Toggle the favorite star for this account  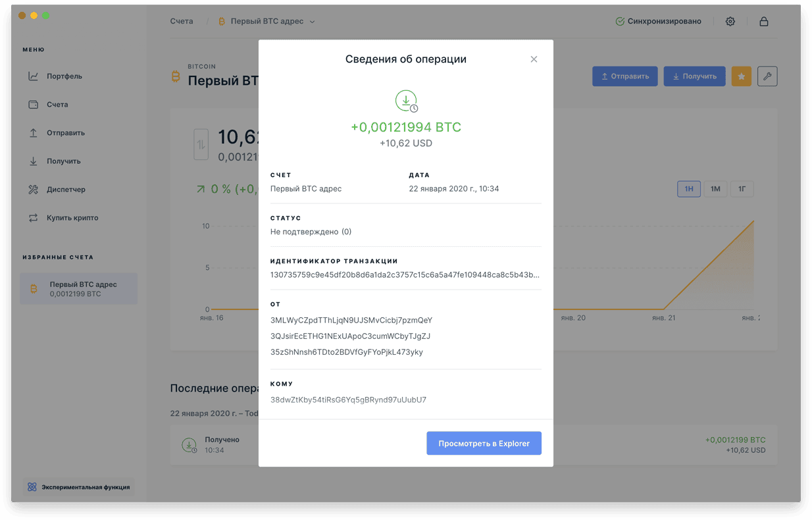(742, 76)
